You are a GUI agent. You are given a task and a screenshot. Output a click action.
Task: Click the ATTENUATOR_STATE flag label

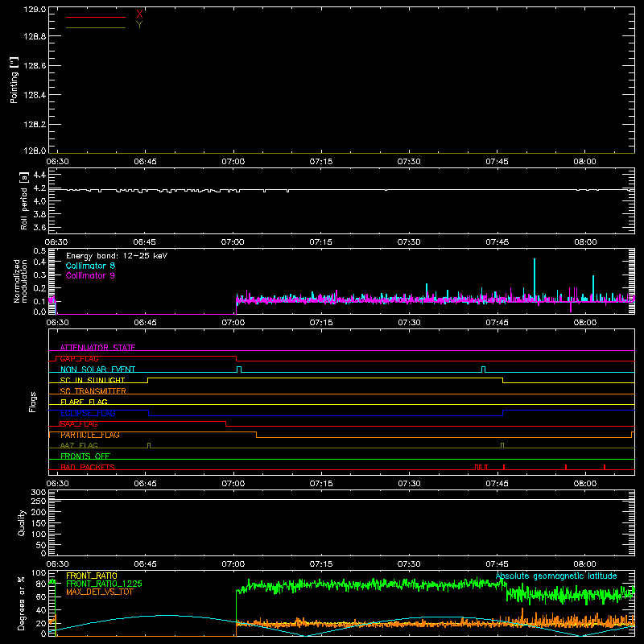point(97,348)
